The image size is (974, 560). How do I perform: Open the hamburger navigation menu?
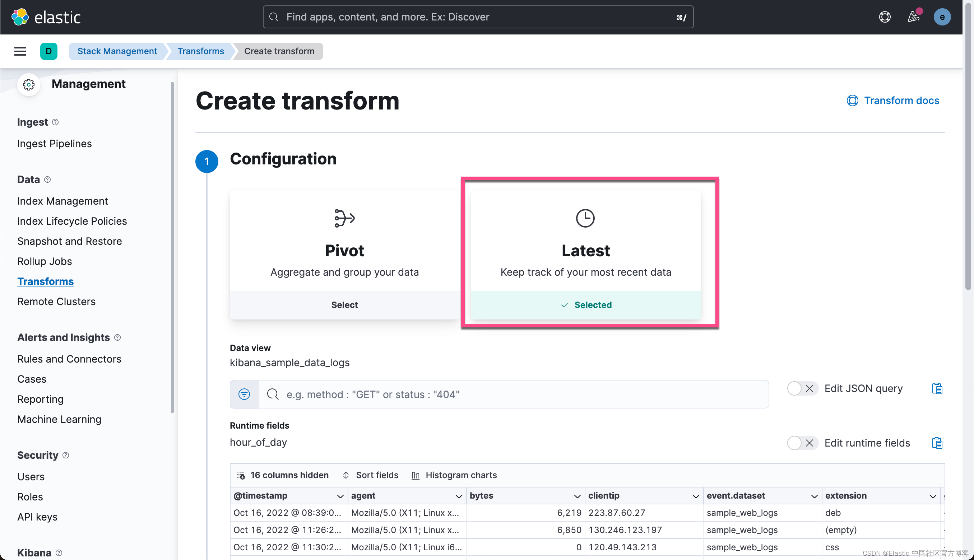20,51
